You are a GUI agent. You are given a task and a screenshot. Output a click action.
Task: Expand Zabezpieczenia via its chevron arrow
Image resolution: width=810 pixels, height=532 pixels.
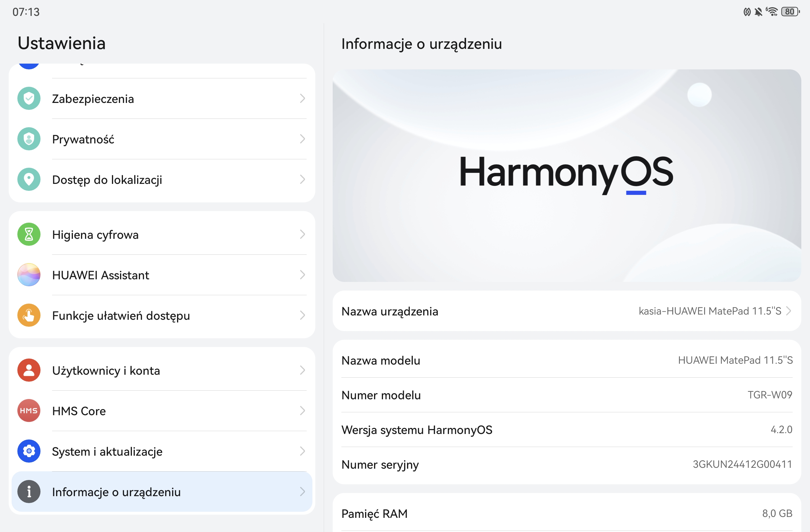(x=302, y=99)
